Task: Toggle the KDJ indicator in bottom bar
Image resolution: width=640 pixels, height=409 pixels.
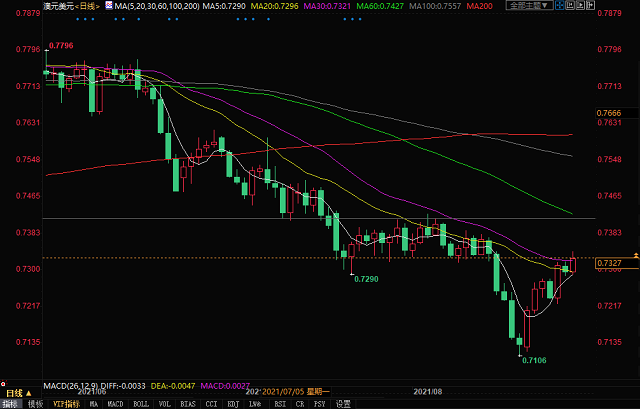Action: pos(231,403)
